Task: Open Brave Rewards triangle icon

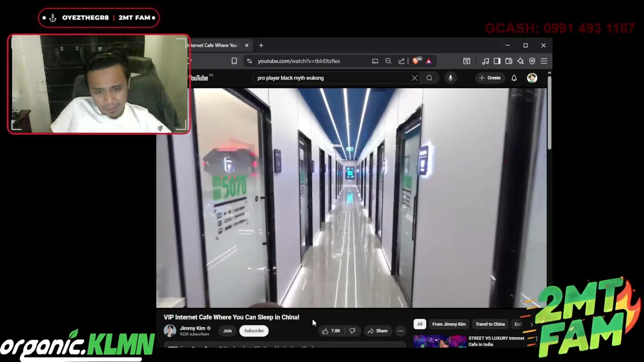Action: pyautogui.click(x=429, y=61)
